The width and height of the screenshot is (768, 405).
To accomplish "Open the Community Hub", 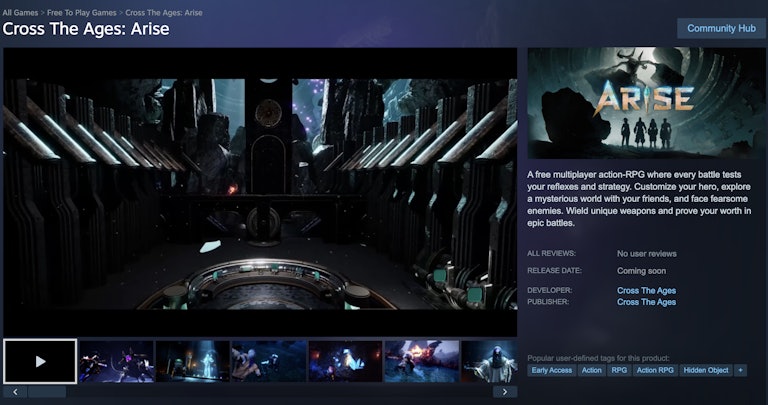I will (721, 28).
